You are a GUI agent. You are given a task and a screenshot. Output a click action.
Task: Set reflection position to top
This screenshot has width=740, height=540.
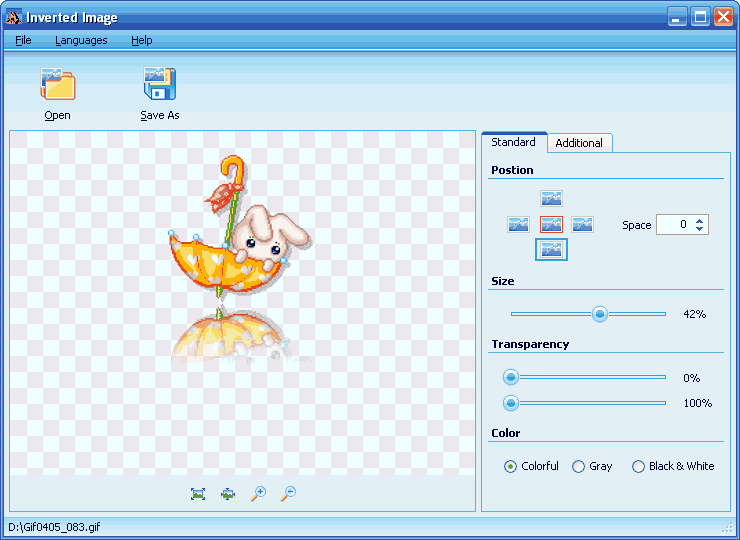pos(551,198)
